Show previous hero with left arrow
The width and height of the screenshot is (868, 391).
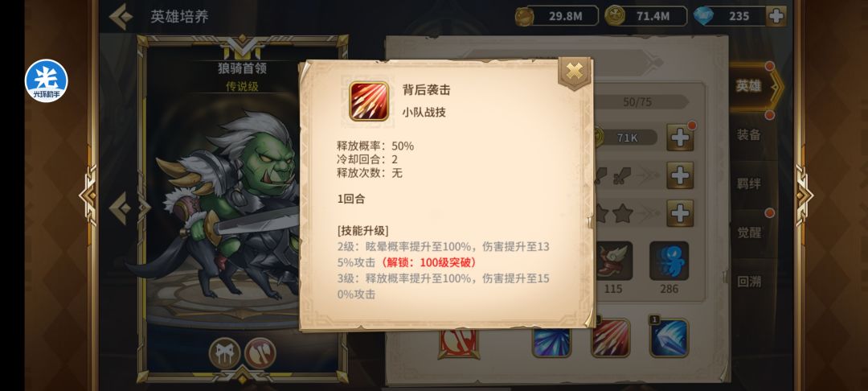(121, 208)
